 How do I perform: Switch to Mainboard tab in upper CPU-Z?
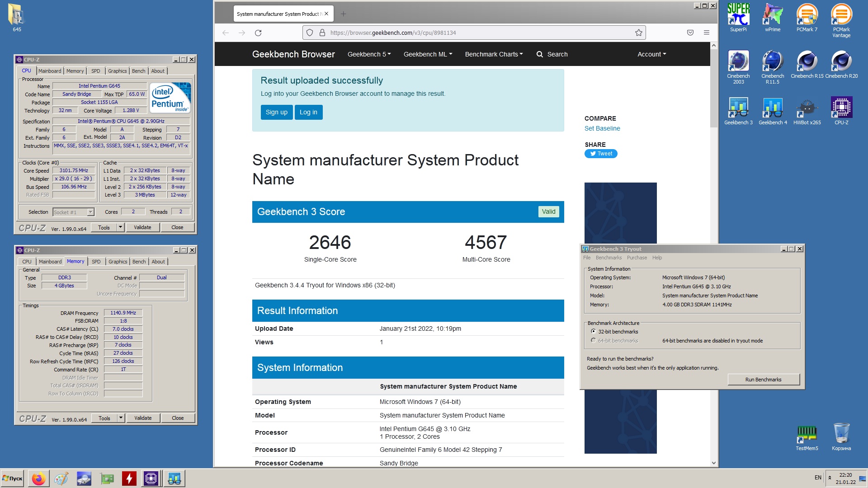point(50,71)
